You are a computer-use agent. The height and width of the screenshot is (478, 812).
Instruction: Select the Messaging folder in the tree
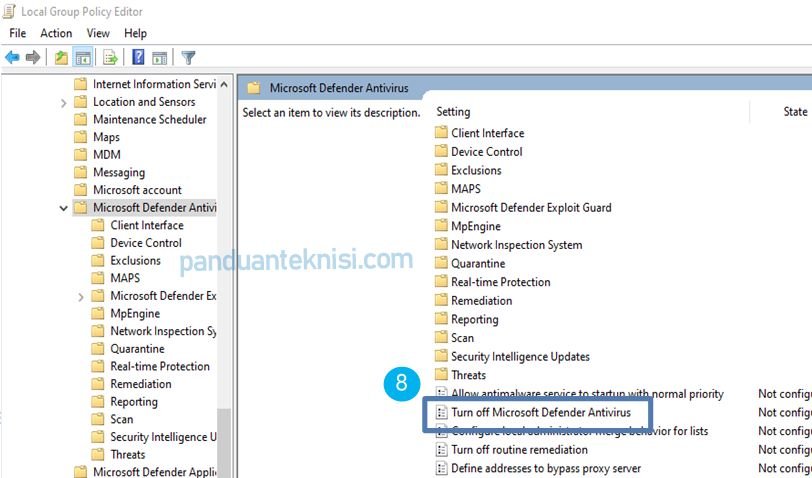pos(119,172)
